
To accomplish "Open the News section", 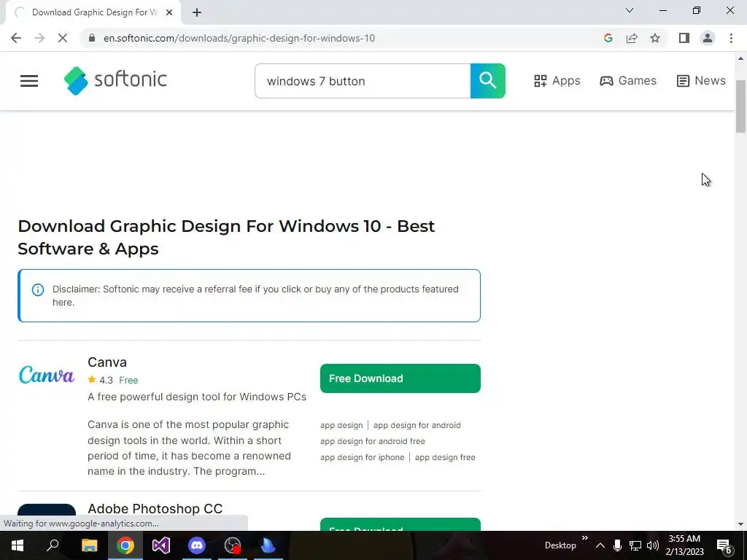I will [701, 80].
